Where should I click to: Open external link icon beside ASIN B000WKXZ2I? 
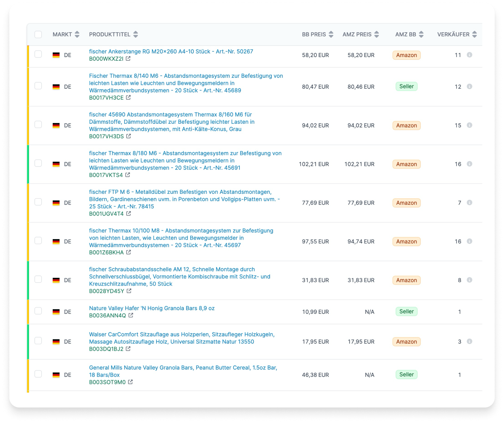point(128,59)
